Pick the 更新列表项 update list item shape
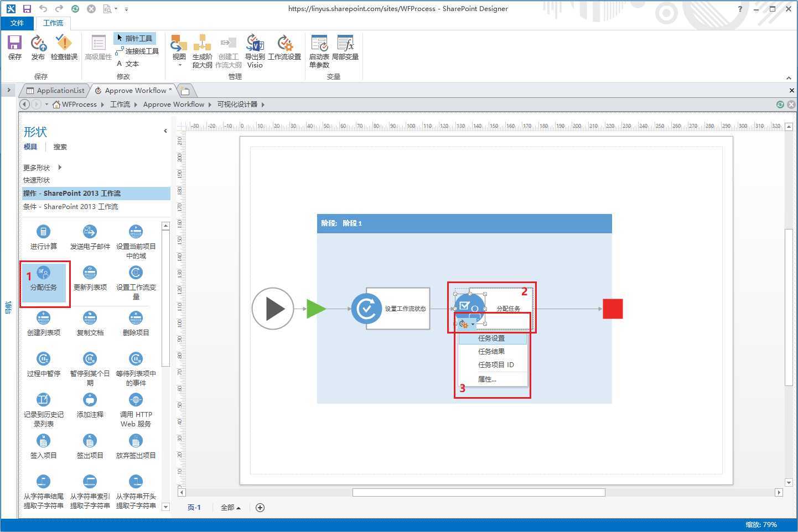Screen dimensions: 798x532 90,278
